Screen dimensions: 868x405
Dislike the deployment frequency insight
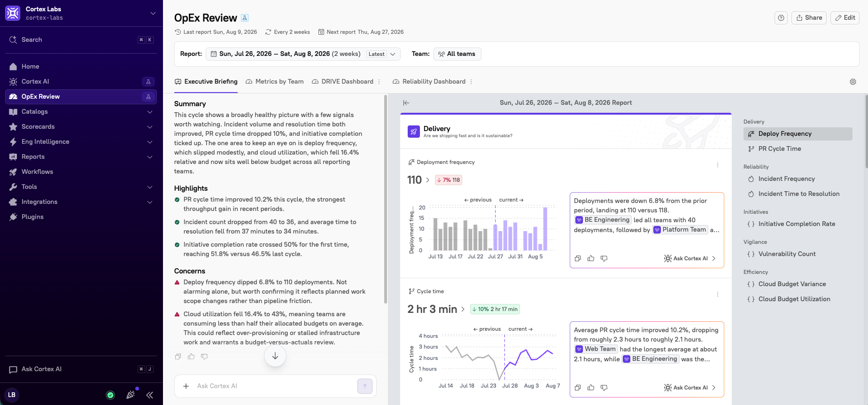(x=604, y=258)
